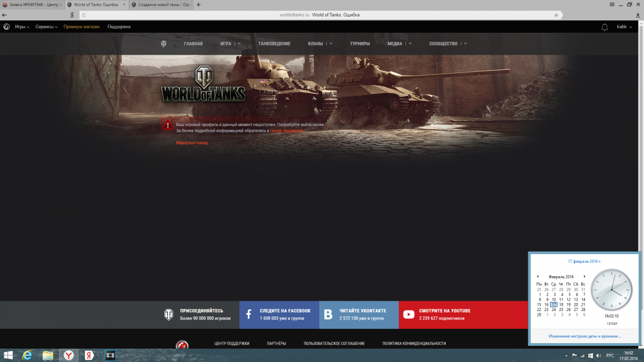
Task: Open browser downloads arrow icon
Action: click(x=638, y=15)
